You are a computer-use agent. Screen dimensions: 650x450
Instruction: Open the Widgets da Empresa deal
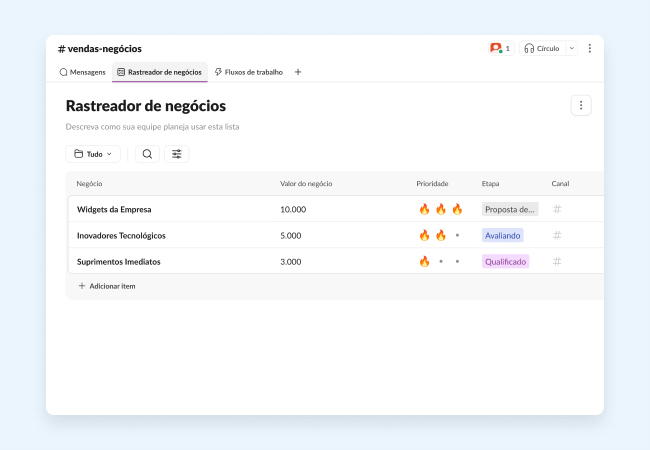coord(113,209)
